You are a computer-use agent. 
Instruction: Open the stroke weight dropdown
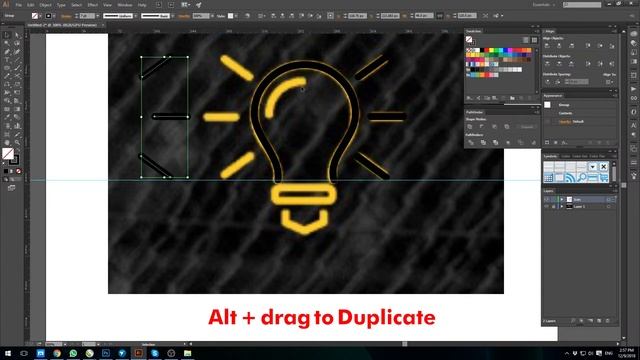(x=98, y=16)
